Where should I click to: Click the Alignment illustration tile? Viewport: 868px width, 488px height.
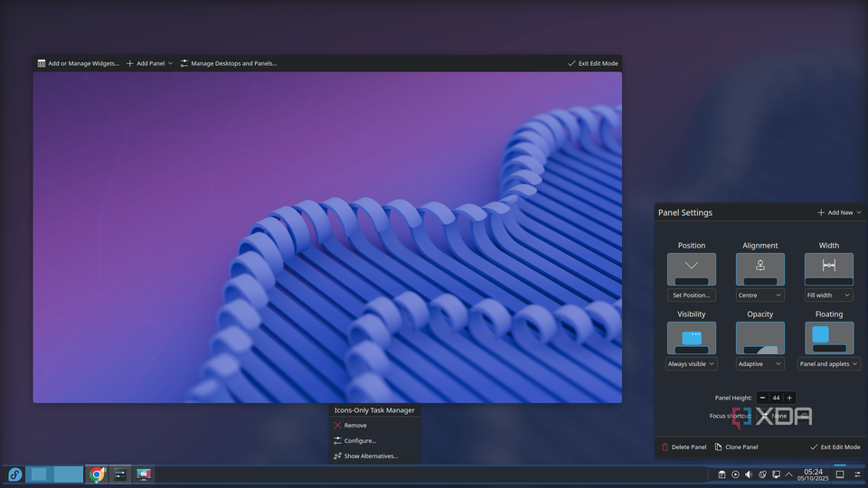760,269
